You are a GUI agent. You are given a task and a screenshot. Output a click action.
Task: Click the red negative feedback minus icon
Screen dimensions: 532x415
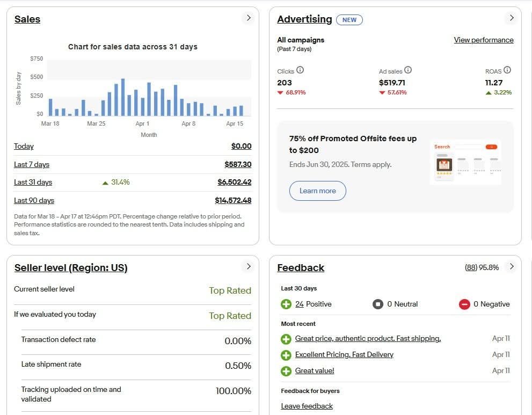(x=464, y=304)
